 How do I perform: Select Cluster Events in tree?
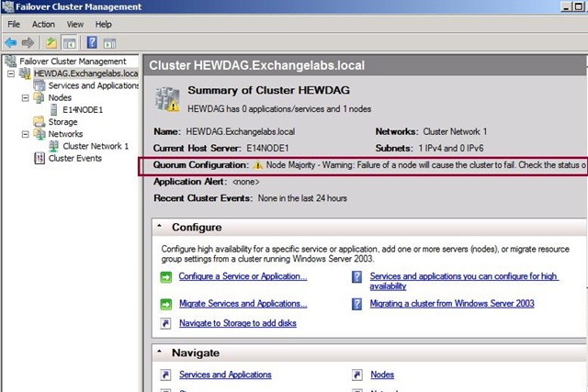coord(75,158)
